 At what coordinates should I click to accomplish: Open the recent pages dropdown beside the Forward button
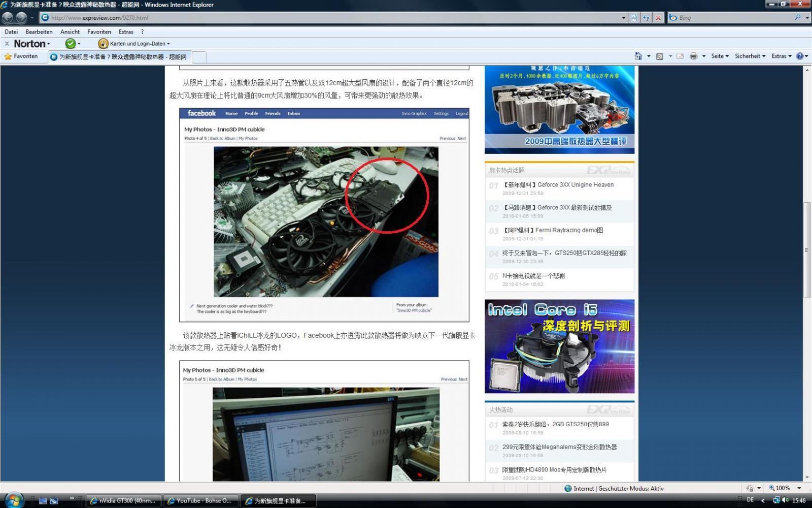click(32, 18)
